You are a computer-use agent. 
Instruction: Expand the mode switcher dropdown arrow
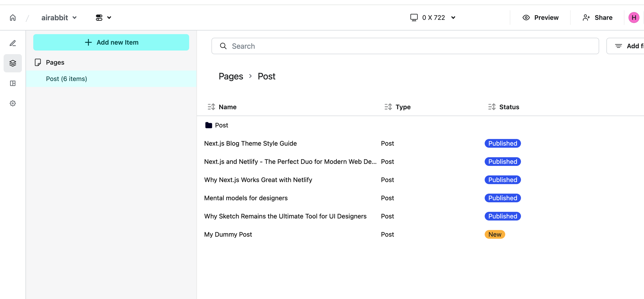pos(109,18)
